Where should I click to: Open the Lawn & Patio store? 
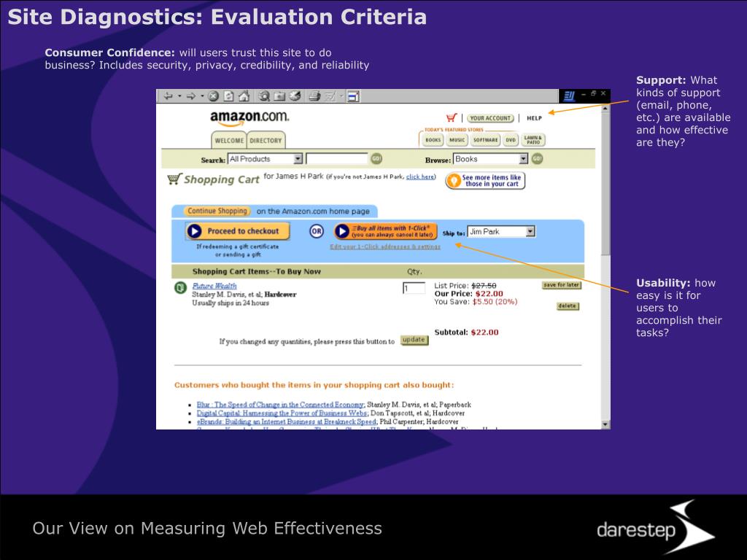click(533, 140)
